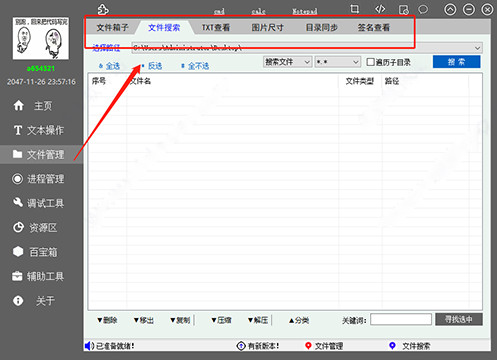Click the code brackets icon in title bar
This screenshot has width=497, height=360.
pos(380,9)
